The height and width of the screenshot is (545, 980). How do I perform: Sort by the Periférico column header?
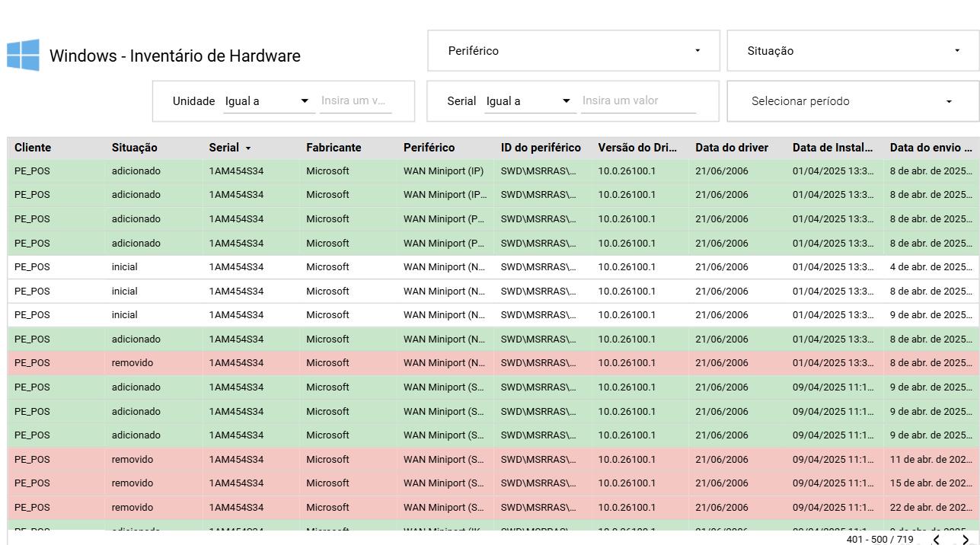coord(429,148)
